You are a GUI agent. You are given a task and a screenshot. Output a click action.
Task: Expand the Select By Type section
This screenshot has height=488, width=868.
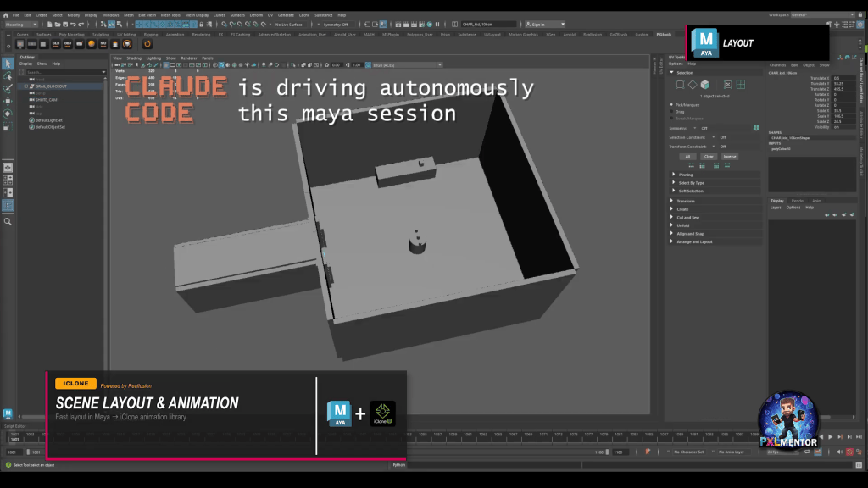[674, 183]
